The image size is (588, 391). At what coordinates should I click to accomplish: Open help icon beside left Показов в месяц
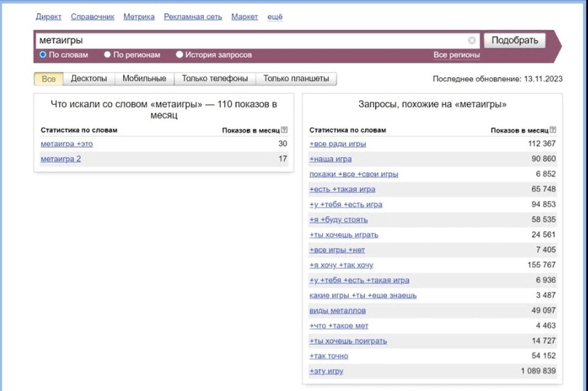284,130
